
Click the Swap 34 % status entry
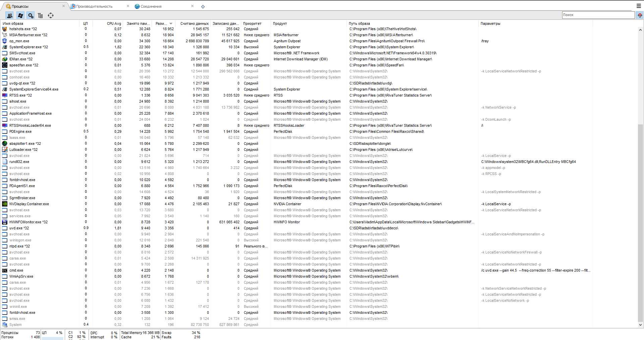click(x=181, y=333)
